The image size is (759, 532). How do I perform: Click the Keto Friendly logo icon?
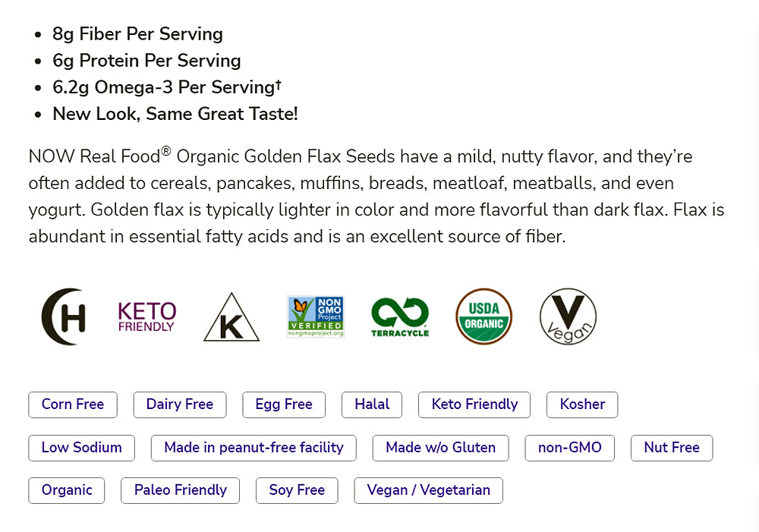point(147,316)
